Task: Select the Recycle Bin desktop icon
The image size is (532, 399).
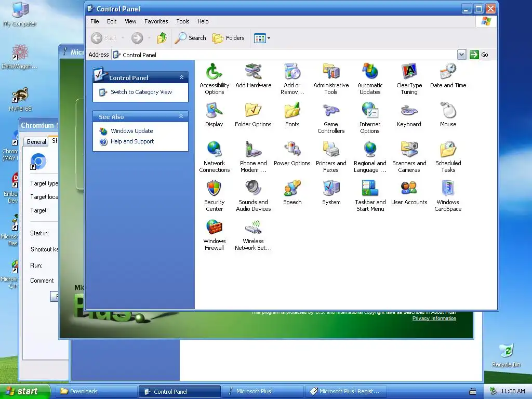Action: [x=506, y=355]
